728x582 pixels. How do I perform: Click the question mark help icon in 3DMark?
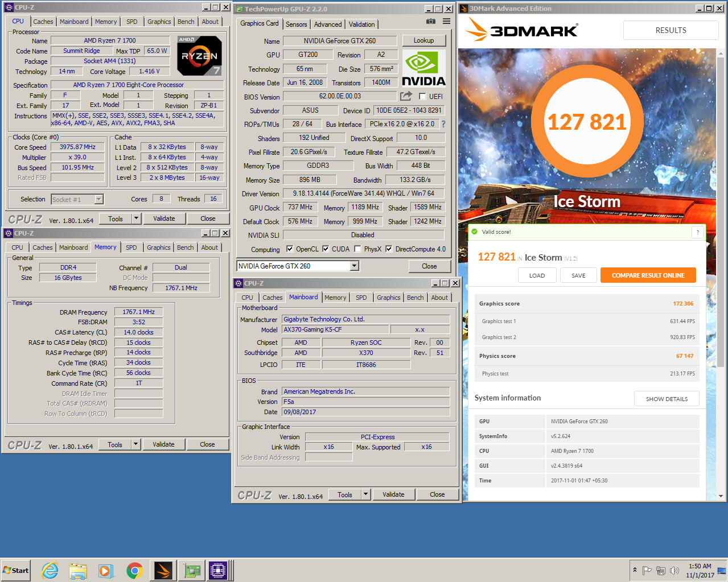click(x=698, y=232)
